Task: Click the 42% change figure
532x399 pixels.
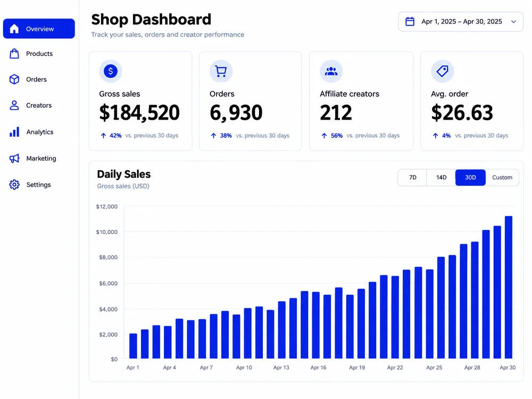Action: [115, 136]
